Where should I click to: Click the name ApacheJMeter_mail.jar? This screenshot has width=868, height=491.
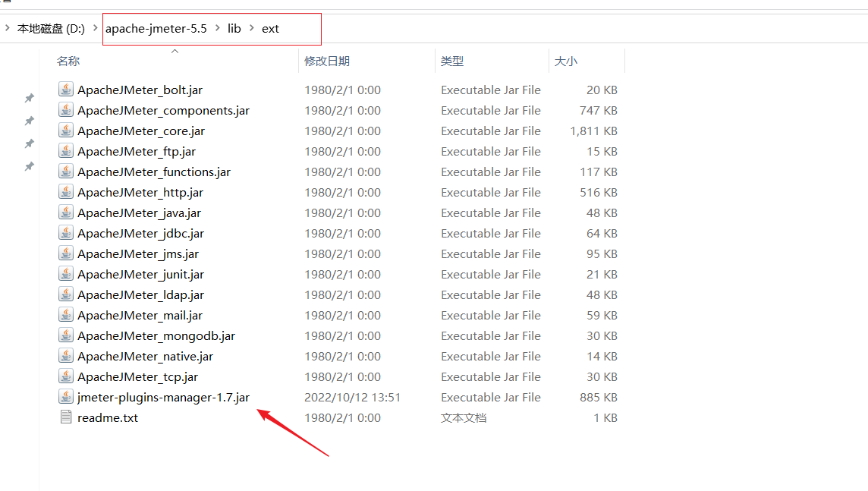tap(140, 315)
